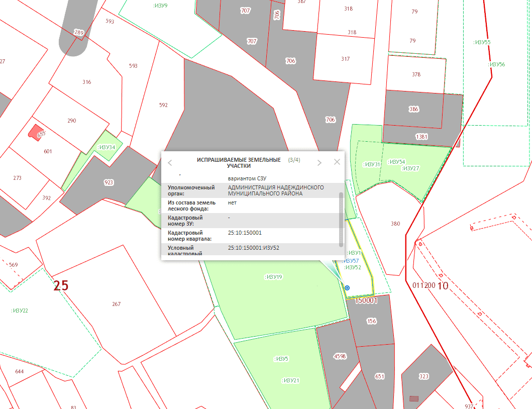Go to next requested land plot

[x=320, y=163]
